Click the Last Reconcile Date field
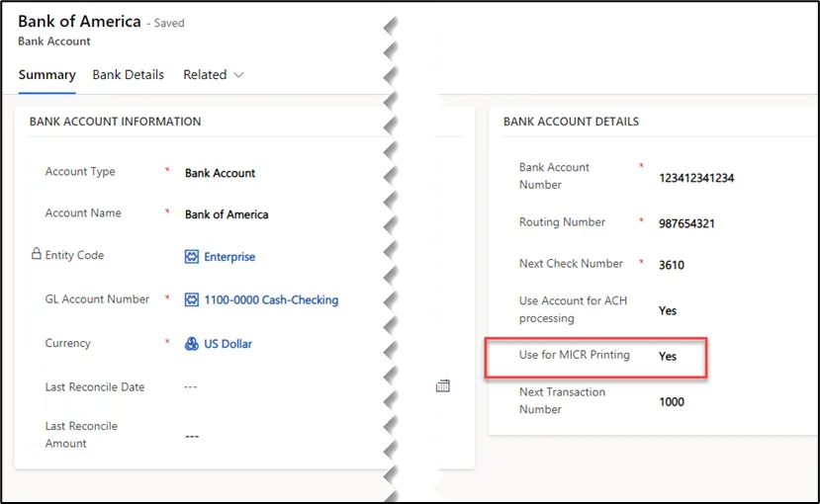 pyautogui.click(x=190, y=387)
